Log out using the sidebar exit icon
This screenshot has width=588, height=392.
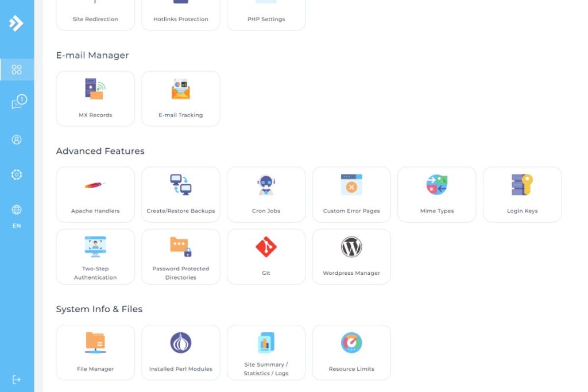coord(17,379)
